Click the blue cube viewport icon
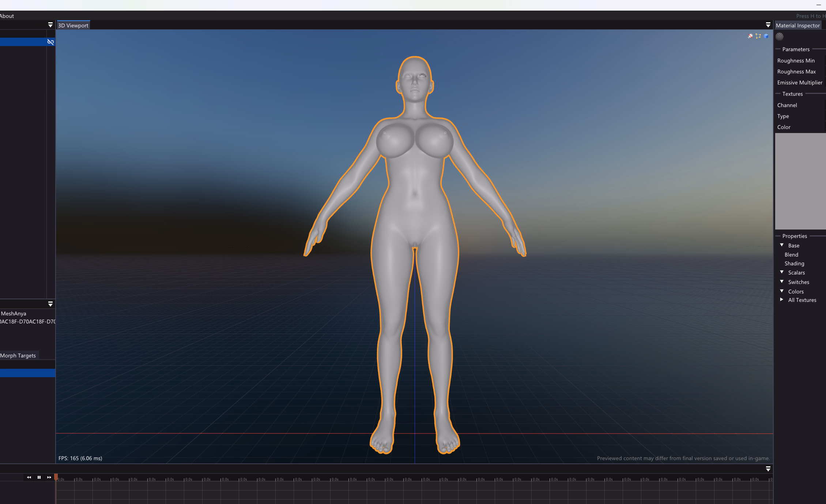 tap(766, 36)
